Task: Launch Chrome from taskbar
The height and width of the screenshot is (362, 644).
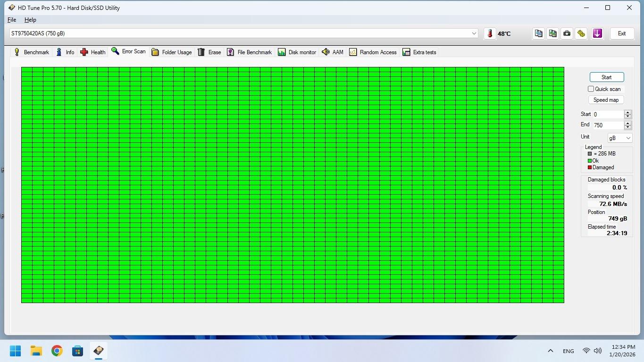Action: click(x=57, y=351)
